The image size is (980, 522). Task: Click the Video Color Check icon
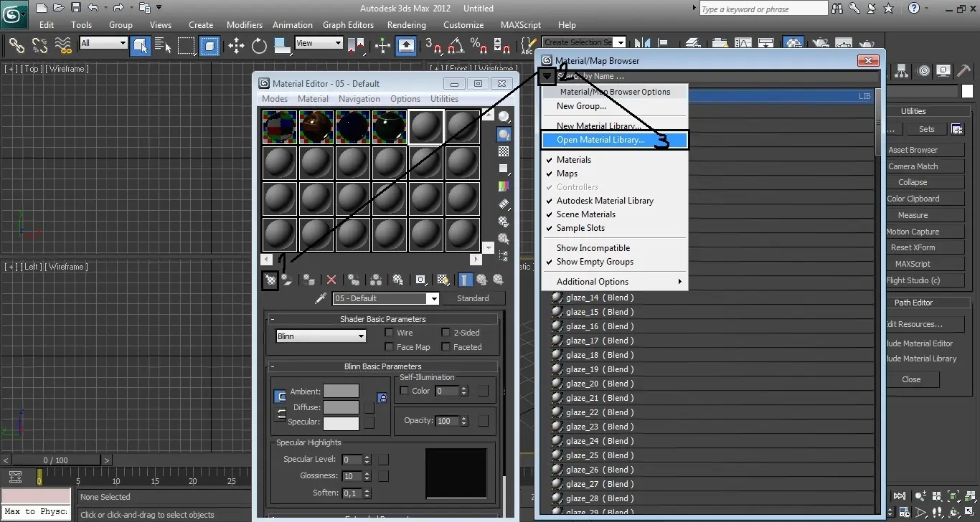click(x=504, y=186)
